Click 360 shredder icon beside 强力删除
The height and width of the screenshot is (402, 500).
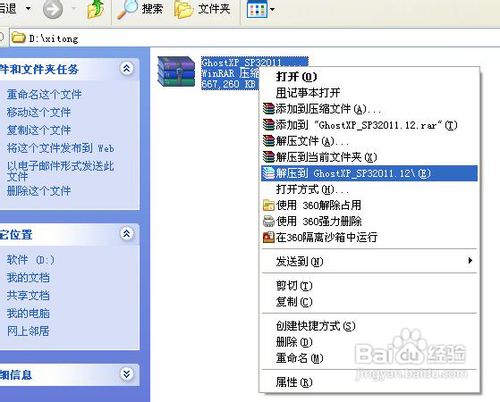[x=269, y=221]
